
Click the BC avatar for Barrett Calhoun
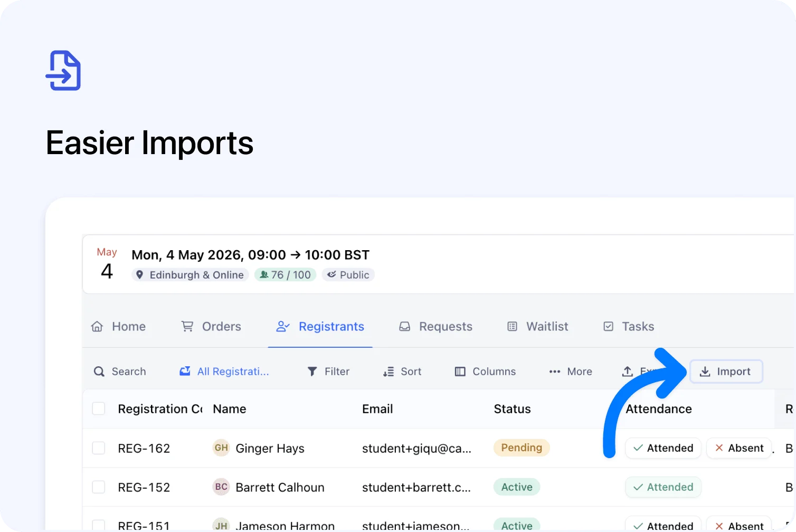pyautogui.click(x=221, y=487)
